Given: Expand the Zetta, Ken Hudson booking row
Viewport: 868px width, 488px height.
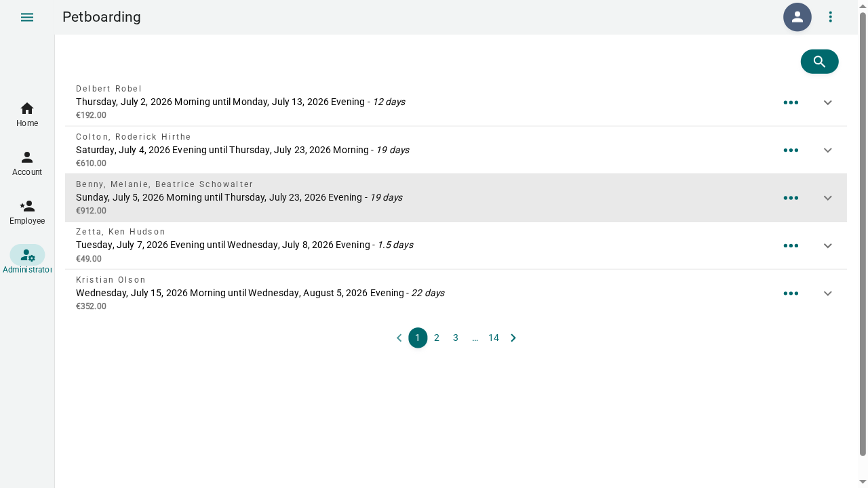Looking at the screenshot, I should 827,245.
